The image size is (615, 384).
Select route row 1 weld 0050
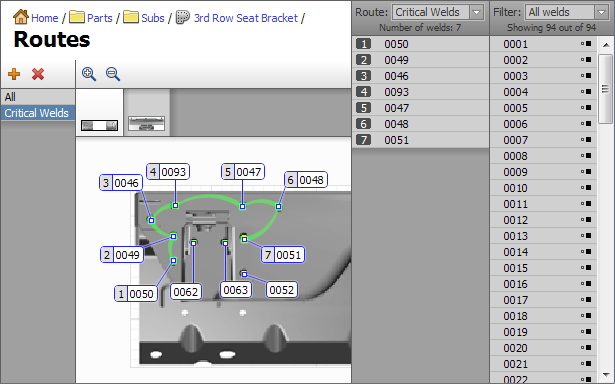pyautogui.click(x=420, y=44)
